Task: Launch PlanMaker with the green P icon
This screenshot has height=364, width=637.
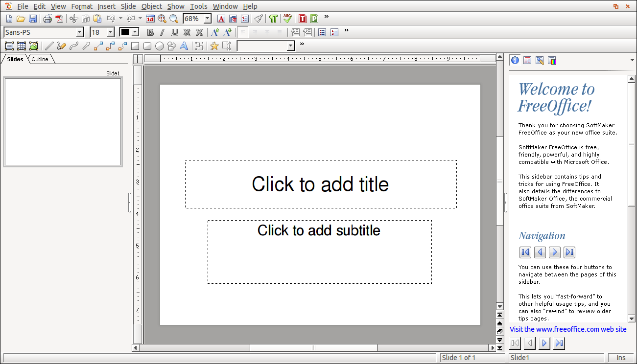Action: 314,19
